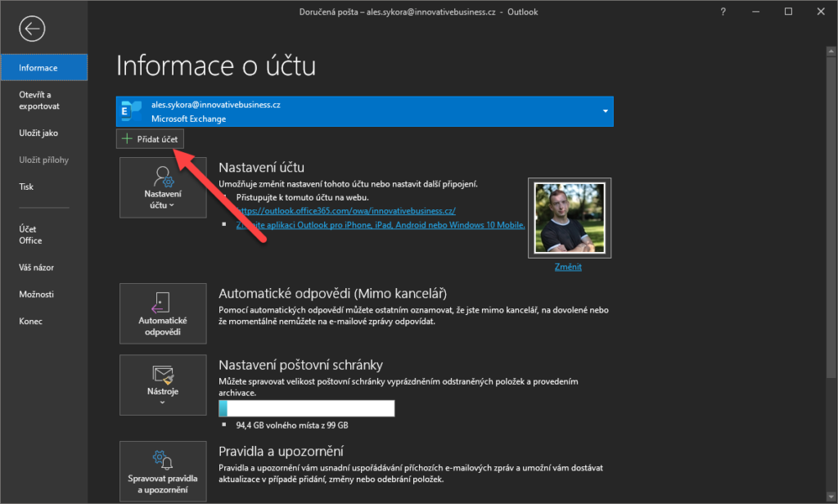
Task: Click the Informace o účtu heading
Action: [216, 65]
